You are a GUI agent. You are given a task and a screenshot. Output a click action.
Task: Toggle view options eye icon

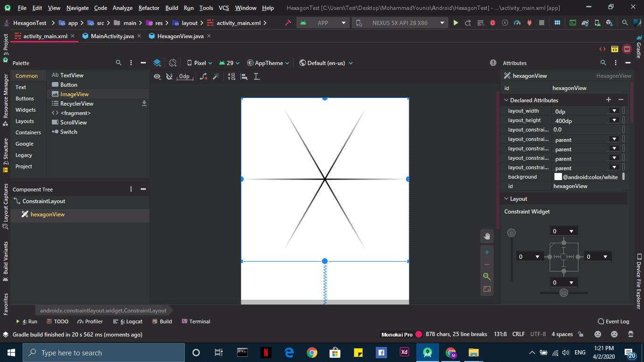[157, 76]
